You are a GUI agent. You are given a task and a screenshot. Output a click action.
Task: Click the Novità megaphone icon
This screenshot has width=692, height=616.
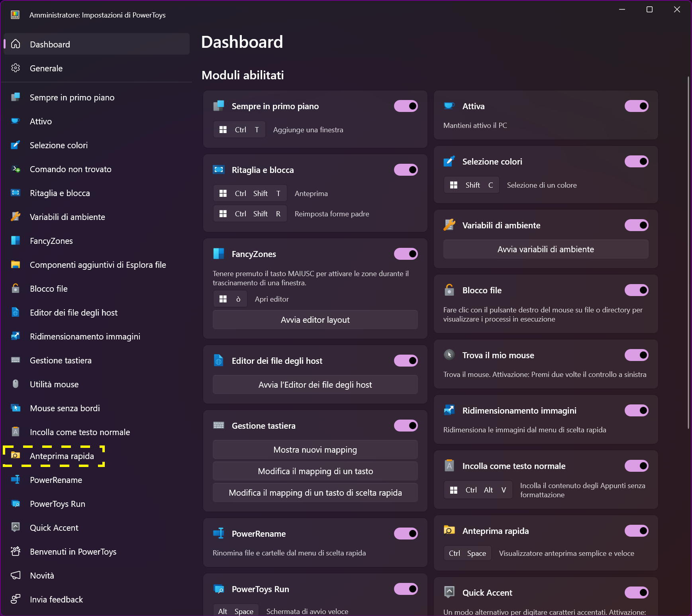(16, 575)
